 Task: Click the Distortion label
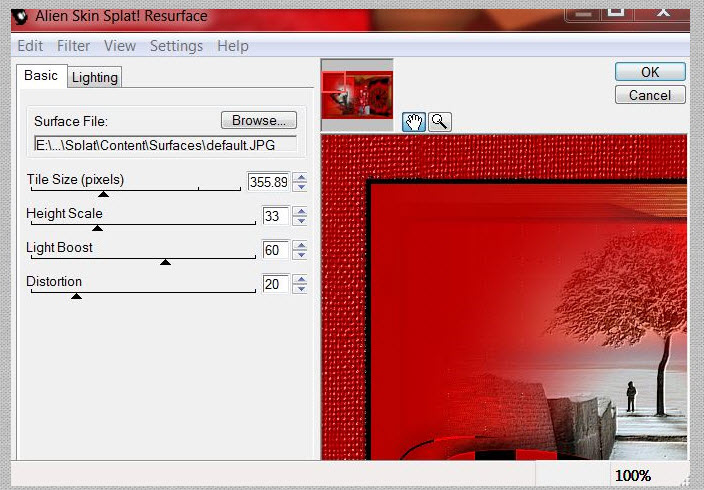54,282
